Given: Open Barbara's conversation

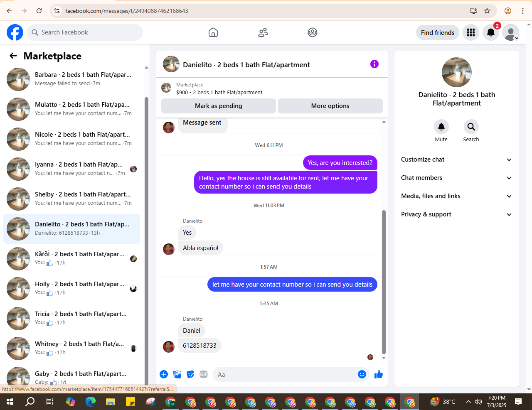Looking at the screenshot, I should pyautogui.click(x=71, y=79).
